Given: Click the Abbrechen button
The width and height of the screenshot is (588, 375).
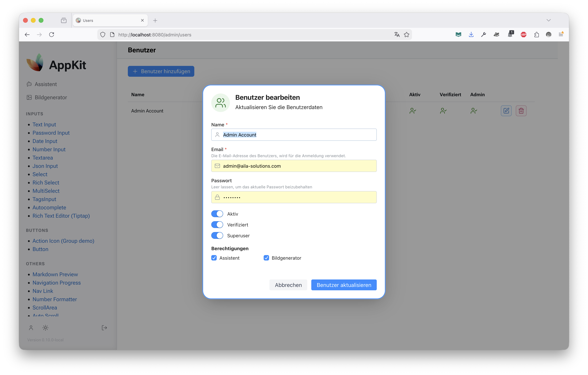Looking at the screenshot, I should pyautogui.click(x=288, y=285).
